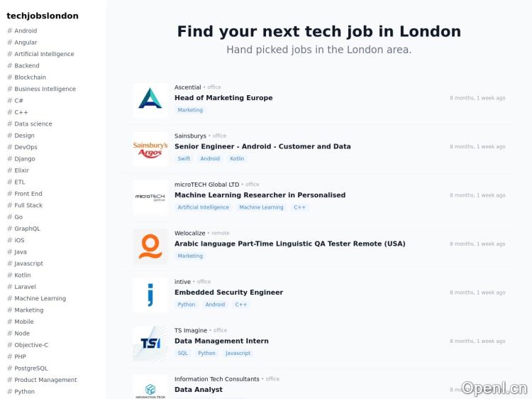The image size is (532, 399).
Task: Filter by Machine Learning in sidebar
Action: coord(40,298)
